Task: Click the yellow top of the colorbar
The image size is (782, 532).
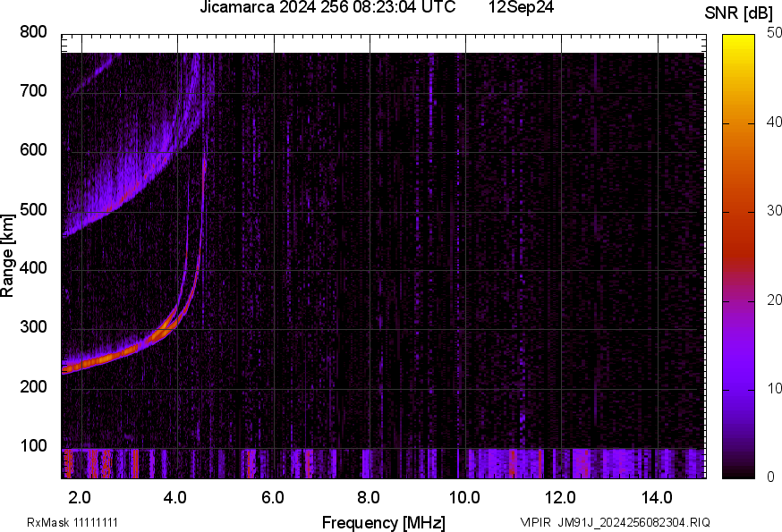Action: coord(738,39)
